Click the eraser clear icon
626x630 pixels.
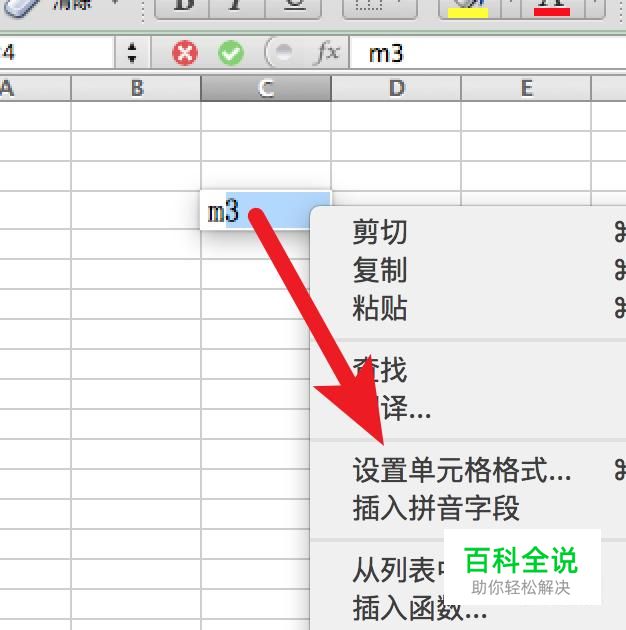click(x=20, y=7)
